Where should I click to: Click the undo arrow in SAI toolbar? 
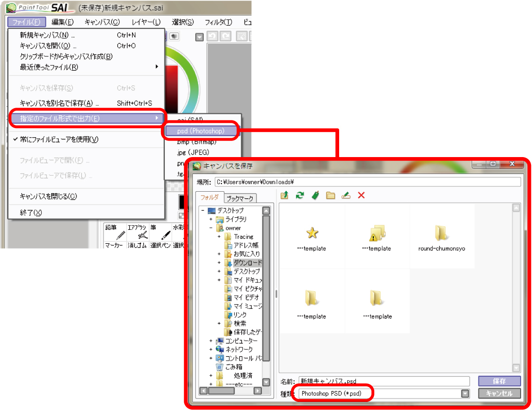(212, 36)
